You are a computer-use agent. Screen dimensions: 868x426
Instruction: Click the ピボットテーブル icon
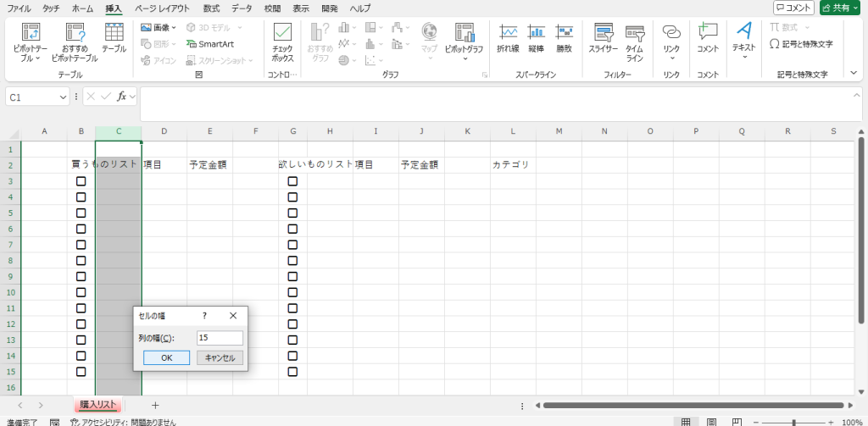tap(31, 34)
